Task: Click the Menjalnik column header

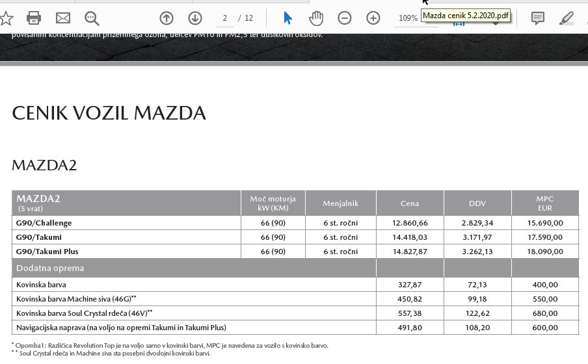Action: pyautogui.click(x=340, y=203)
